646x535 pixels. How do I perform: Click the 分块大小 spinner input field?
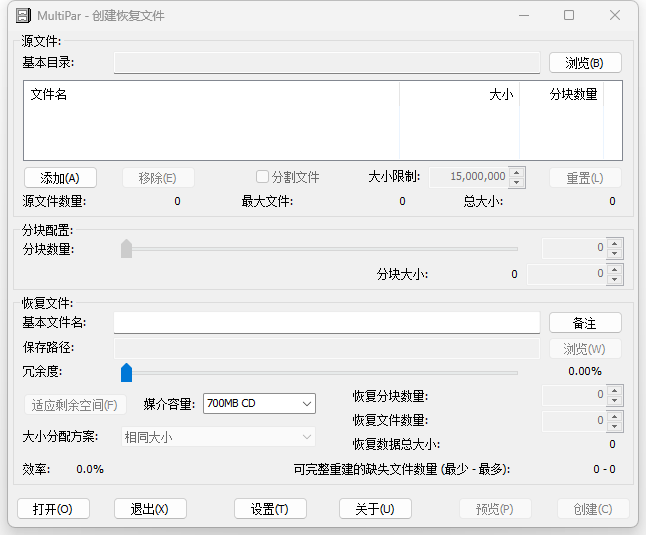tap(567, 274)
